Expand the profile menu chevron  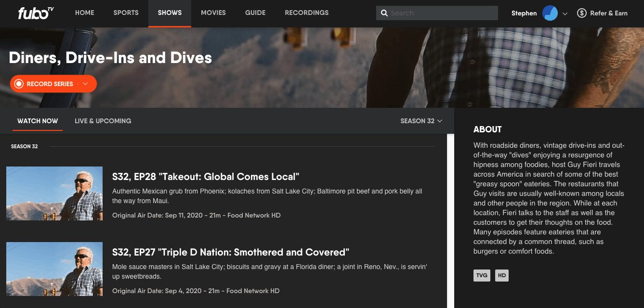pyautogui.click(x=565, y=13)
